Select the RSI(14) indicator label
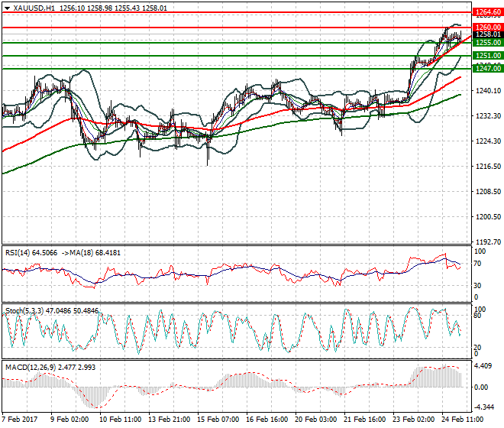Screen dimensions: 504x428 click(18, 253)
